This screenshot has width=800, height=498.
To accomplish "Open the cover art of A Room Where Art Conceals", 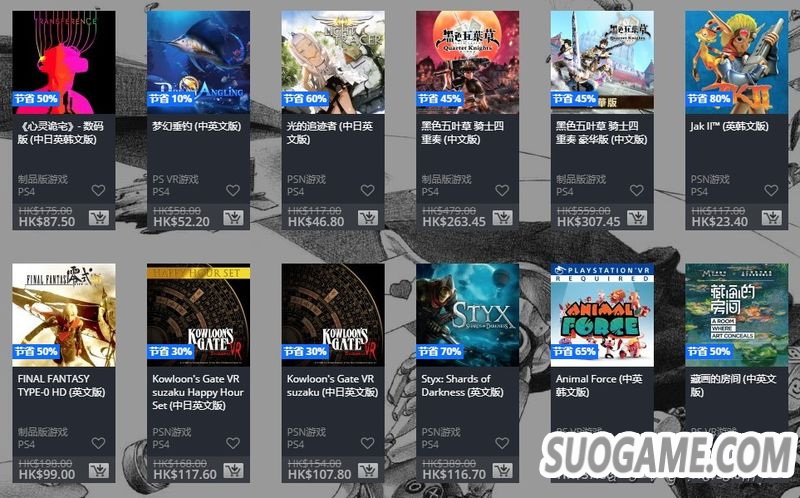I will pyautogui.click(x=737, y=315).
